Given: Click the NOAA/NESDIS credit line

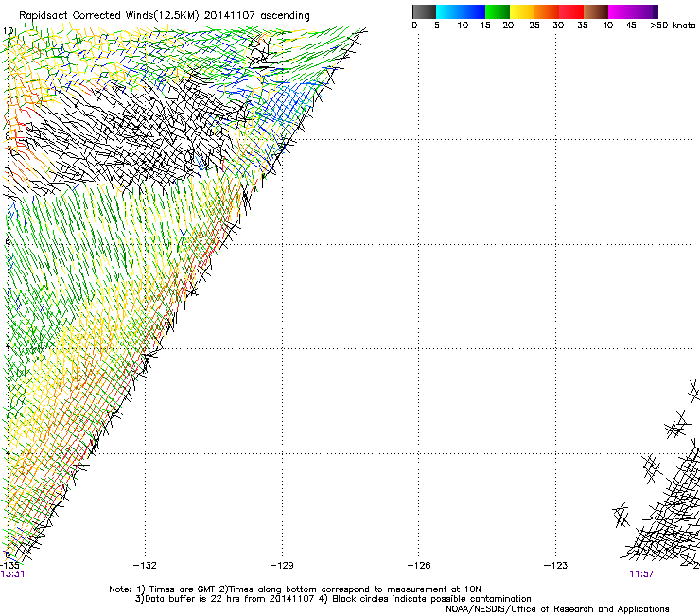Looking at the screenshot, I should point(557,609).
